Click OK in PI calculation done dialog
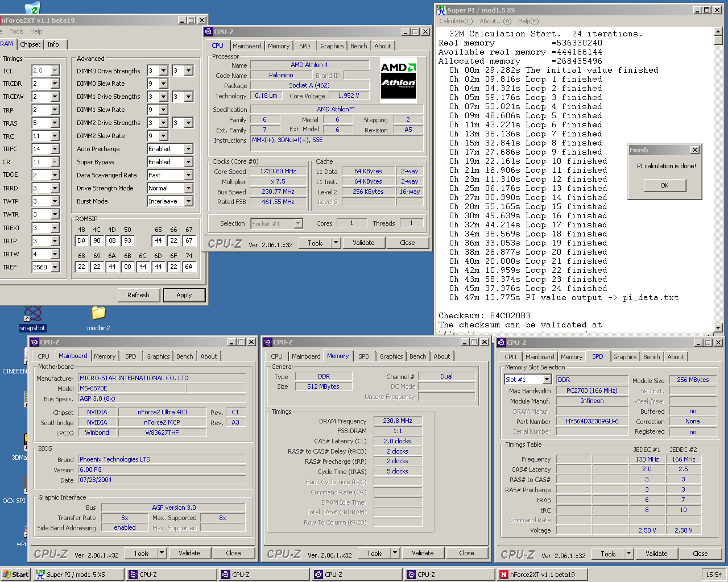This screenshot has height=582, width=728. (x=664, y=185)
